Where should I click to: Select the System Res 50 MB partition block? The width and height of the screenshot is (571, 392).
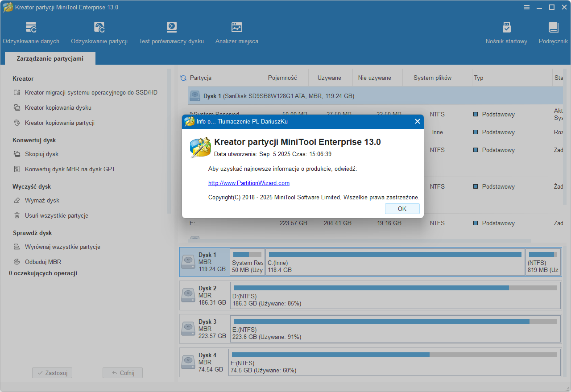point(248,262)
